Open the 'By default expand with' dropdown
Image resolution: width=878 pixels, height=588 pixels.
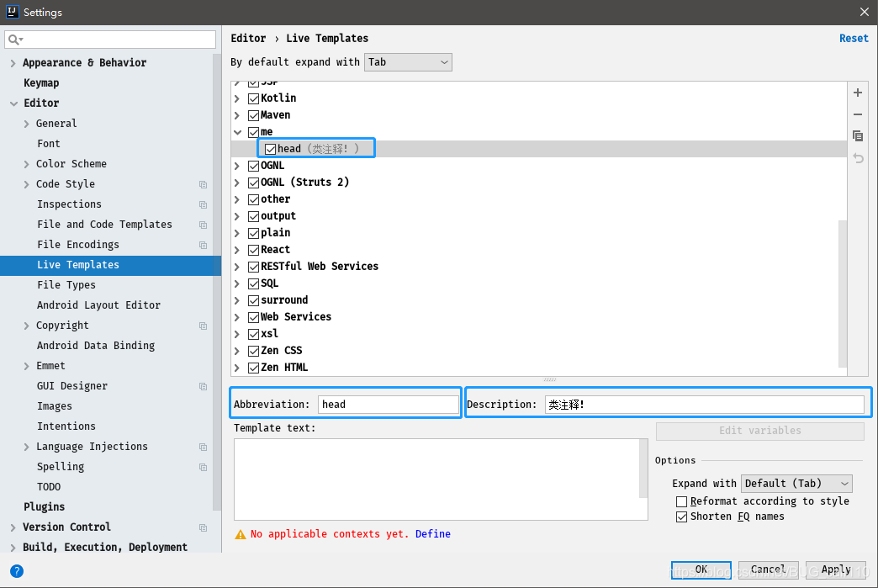click(408, 61)
